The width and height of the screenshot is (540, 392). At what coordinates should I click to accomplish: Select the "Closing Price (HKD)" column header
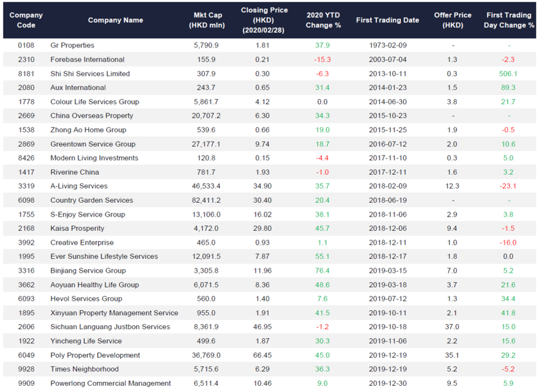pos(264,20)
